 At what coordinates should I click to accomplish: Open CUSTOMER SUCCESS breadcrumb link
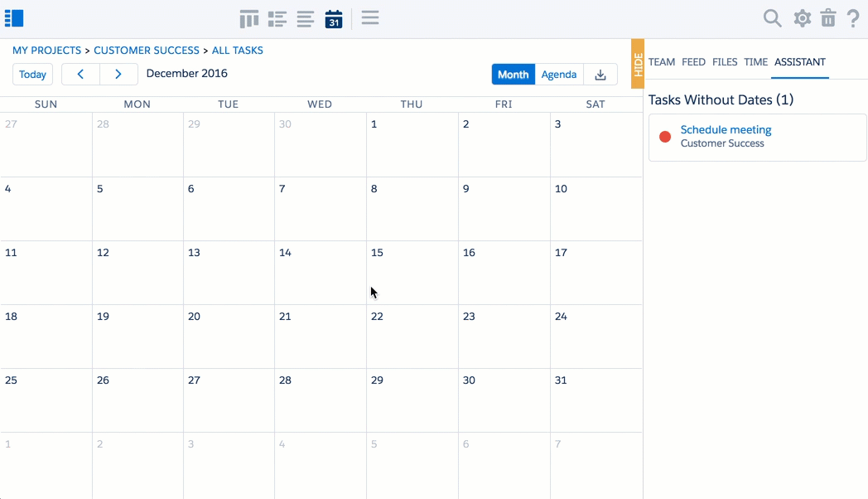click(x=146, y=51)
